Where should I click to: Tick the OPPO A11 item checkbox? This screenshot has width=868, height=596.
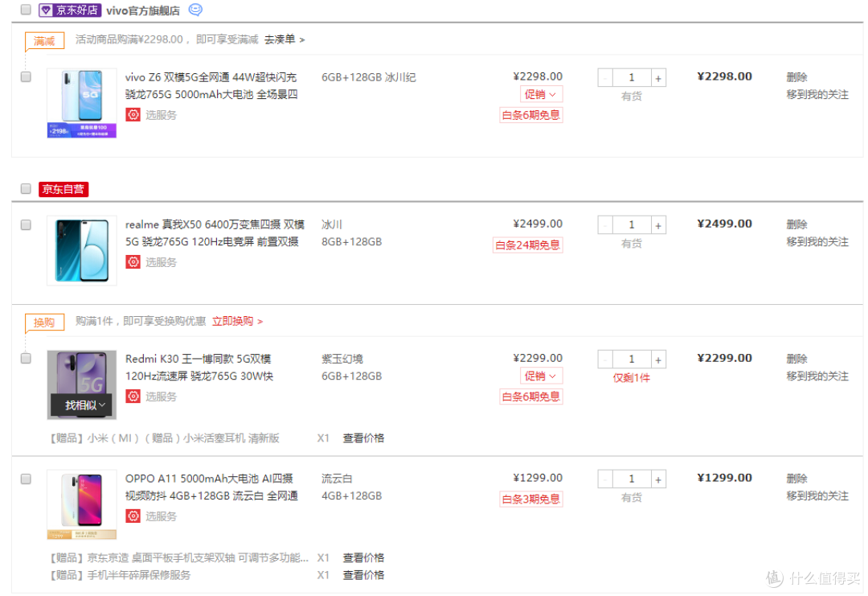coord(26,479)
